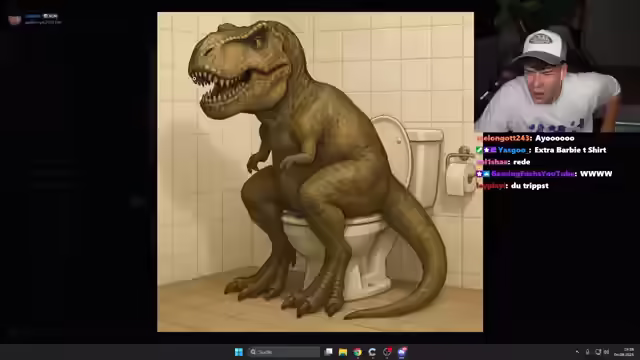Open the taskbar clock and date
640x360 pixels.
coord(624,352)
